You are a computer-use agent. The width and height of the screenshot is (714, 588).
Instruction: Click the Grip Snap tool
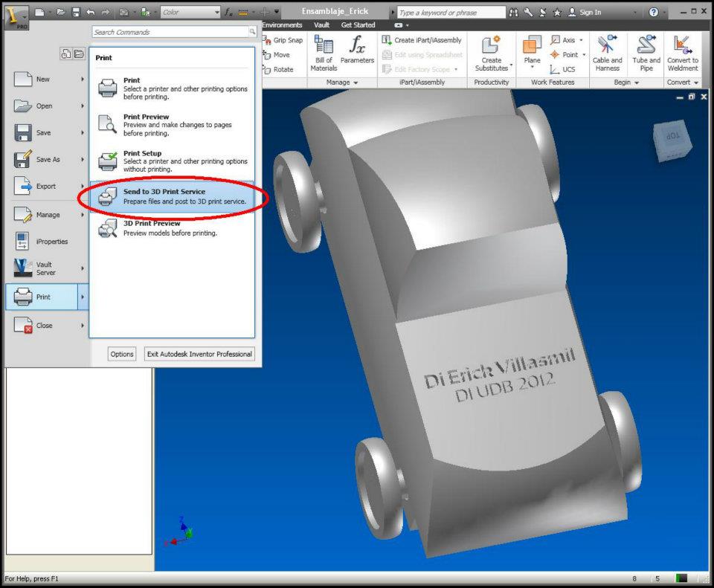point(283,40)
